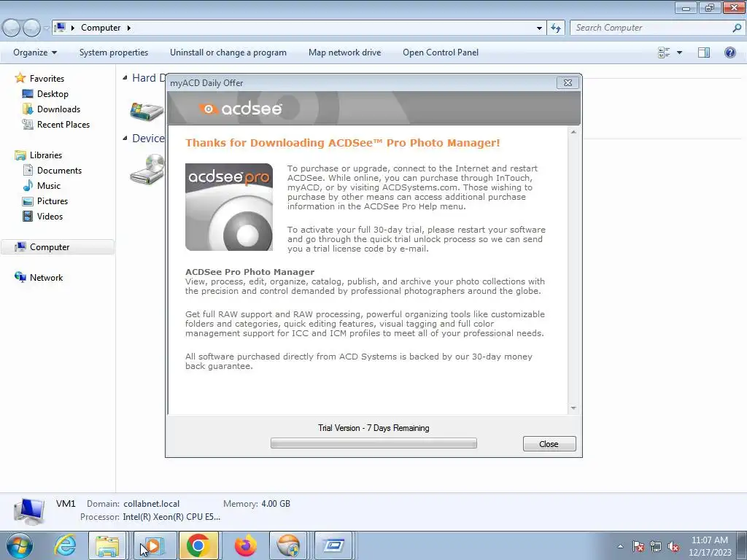The width and height of the screenshot is (747, 560).
Task: Click Open Control Panel
Action: pyautogui.click(x=441, y=52)
